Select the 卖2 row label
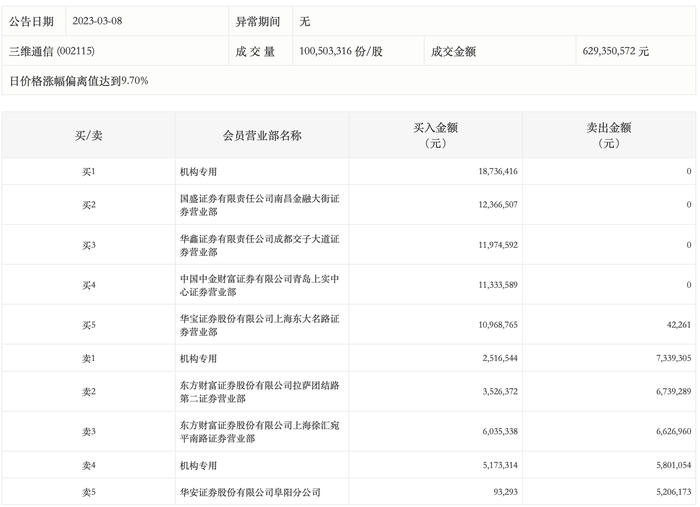Viewport: 700px width, 507px height. click(x=88, y=392)
